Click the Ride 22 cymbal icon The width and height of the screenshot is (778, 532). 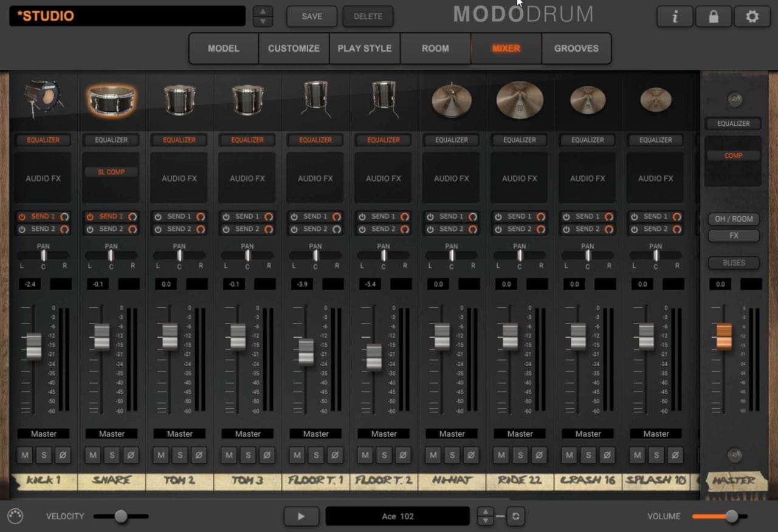(520, 100)
